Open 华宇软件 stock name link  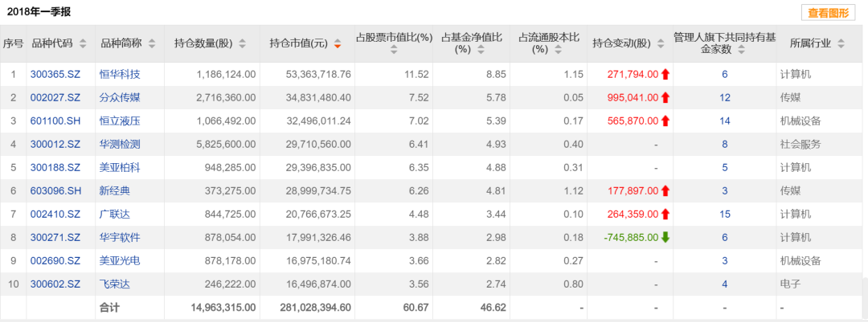120,237
